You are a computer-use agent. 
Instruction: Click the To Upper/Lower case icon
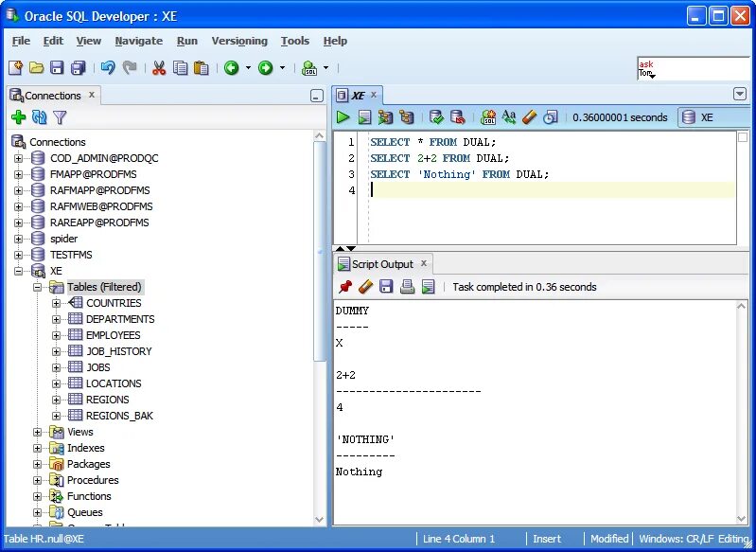point(509,117)
